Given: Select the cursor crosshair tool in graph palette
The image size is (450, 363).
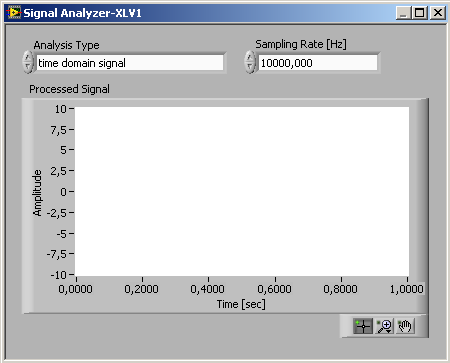Looking at the screenshot, I should 363,326.
